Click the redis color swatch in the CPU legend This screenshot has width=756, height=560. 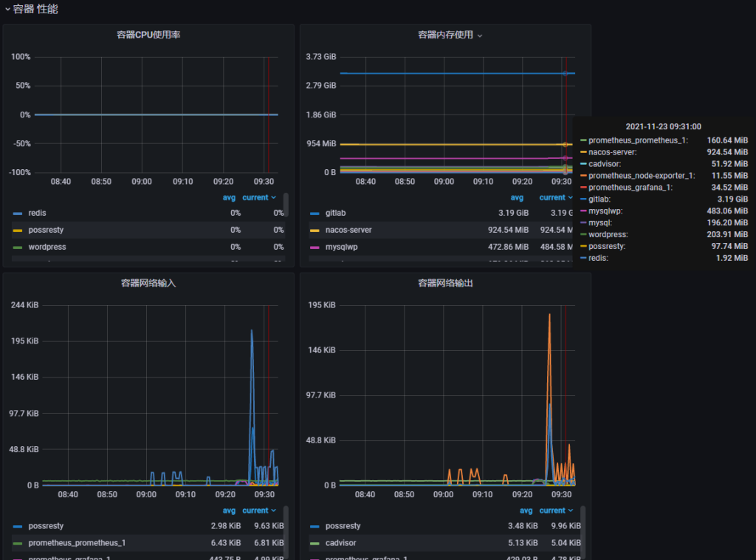pos(18,213)
